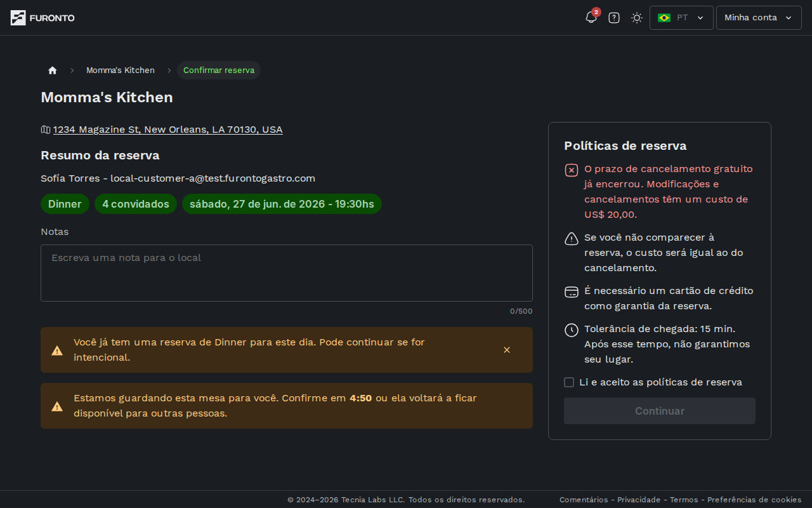Go to the home breadcrumb icon
The height and width of the screenshot is (508, 812).
point(53,70)
